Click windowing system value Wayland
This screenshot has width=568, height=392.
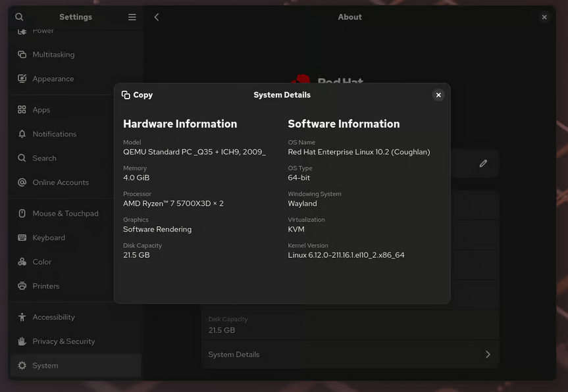[303, 203]
